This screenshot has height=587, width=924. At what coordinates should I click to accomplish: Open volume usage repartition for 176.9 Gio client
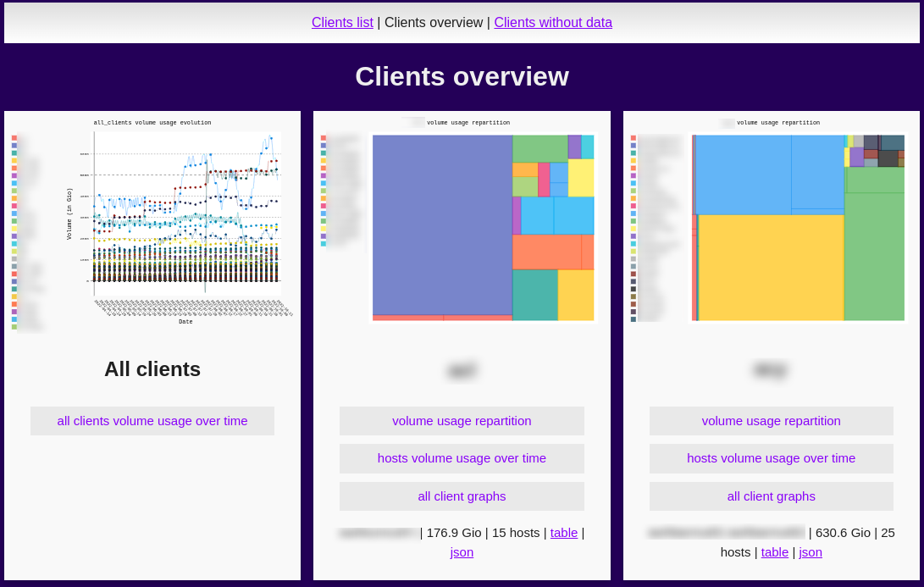coord(462,421)
